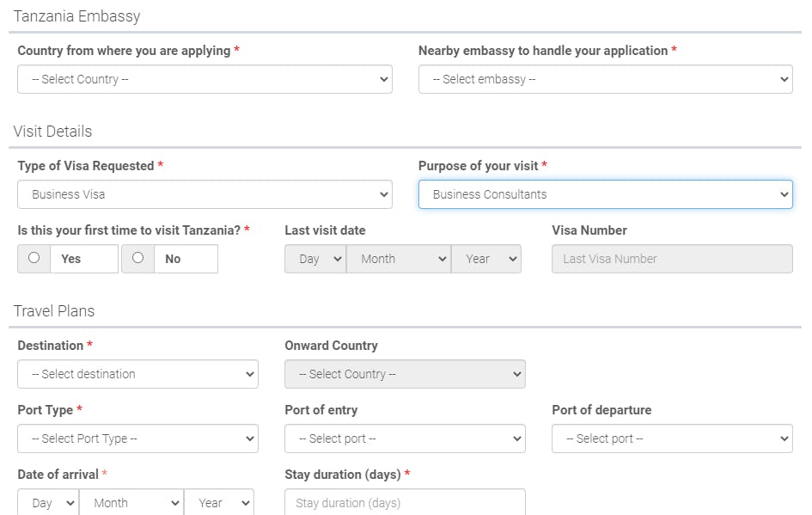Image resolution: width=812 pixels, height=515 pixels.
Task: Open the Select embassy dropdown
Action: point(606,79)
